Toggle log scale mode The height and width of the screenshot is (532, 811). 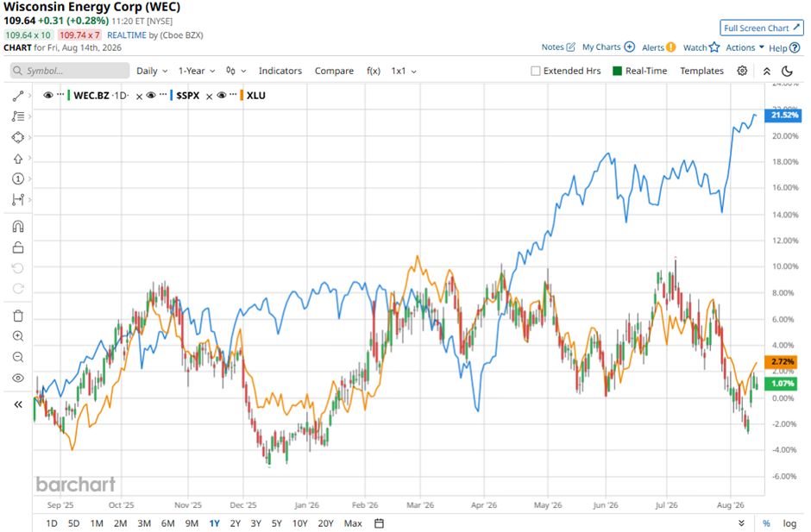tap(789, 523)
